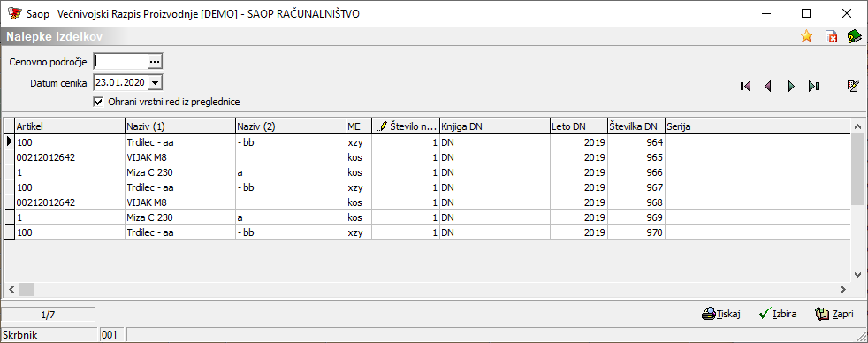868x343 pixels.
Task: Maximize the Saop window
Action: click(806, 13)
